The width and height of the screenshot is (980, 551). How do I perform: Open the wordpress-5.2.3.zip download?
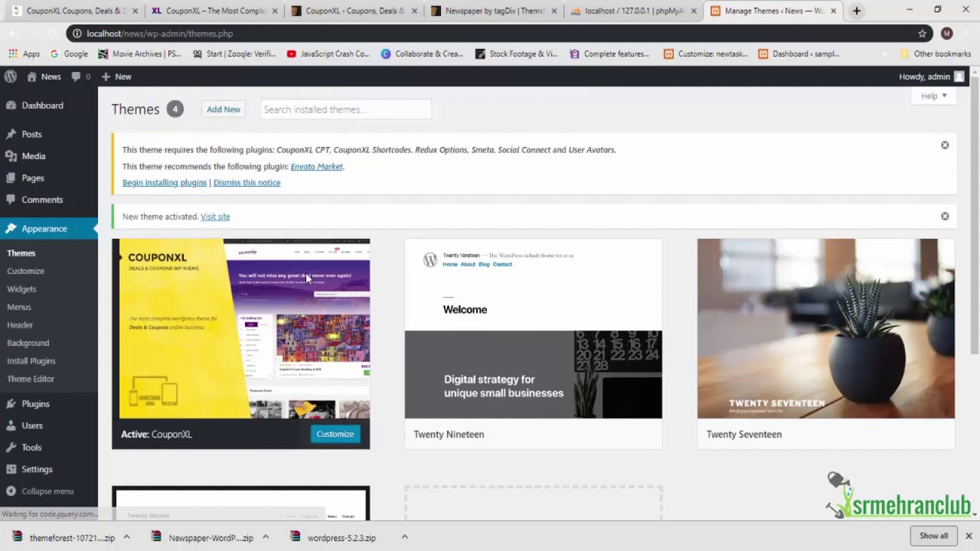333,537
